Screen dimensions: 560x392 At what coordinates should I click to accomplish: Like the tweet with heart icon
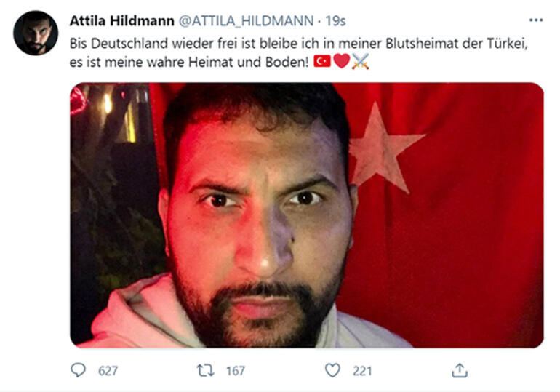click(332, 370)
